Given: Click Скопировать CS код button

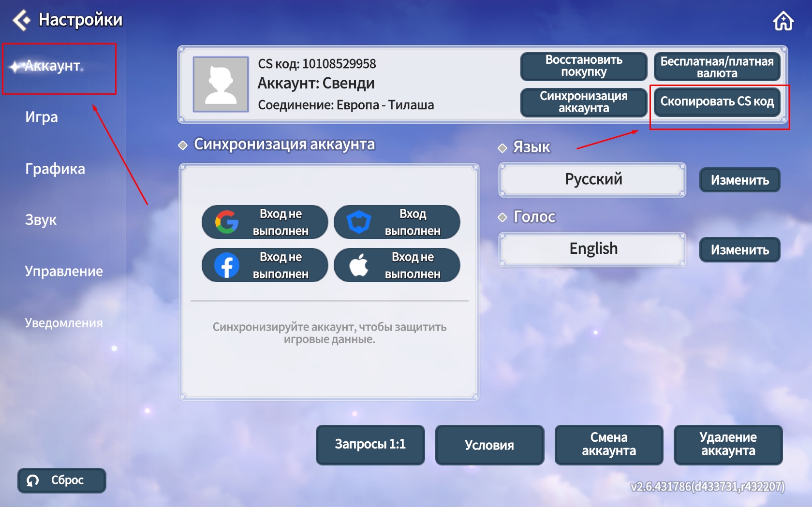Looking at the screenshot, I should click(x=717, y=101).
